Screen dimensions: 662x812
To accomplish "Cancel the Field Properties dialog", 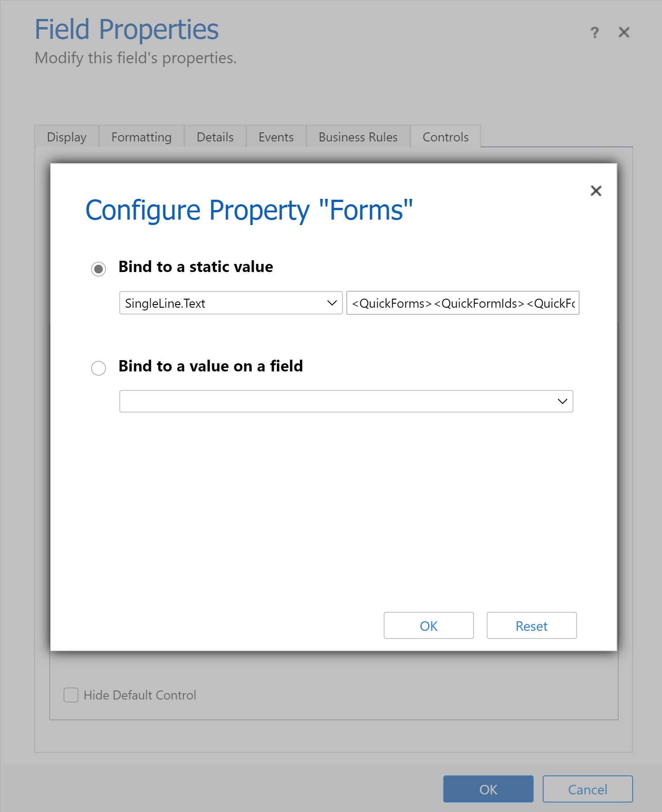I will [x=588, y=789].
